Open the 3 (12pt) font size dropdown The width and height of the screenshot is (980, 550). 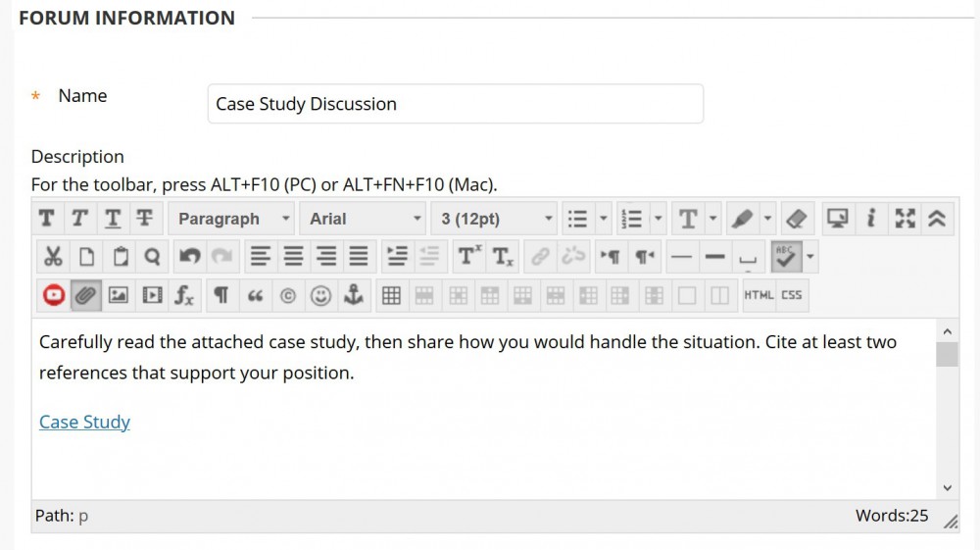pos(496,219)
